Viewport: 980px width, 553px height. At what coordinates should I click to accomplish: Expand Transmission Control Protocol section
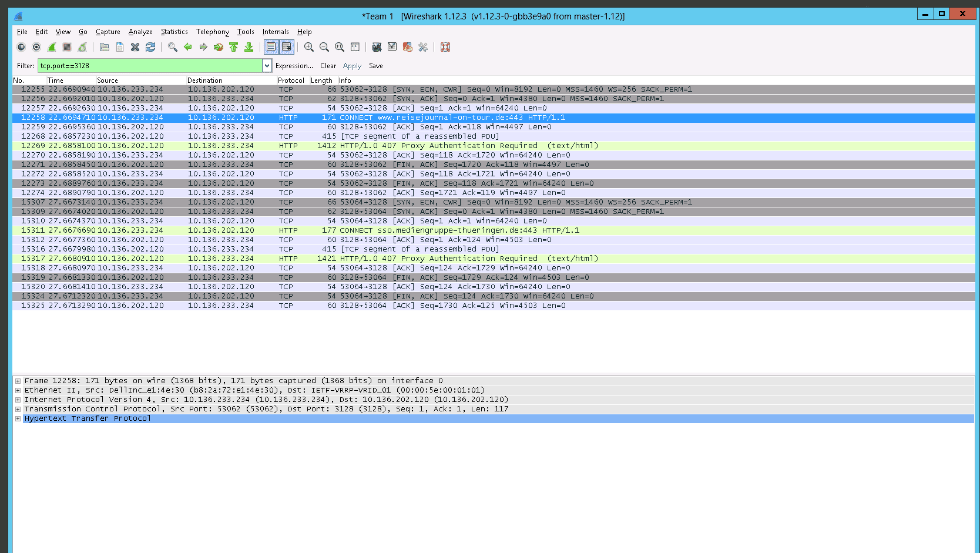pos(18,409)
